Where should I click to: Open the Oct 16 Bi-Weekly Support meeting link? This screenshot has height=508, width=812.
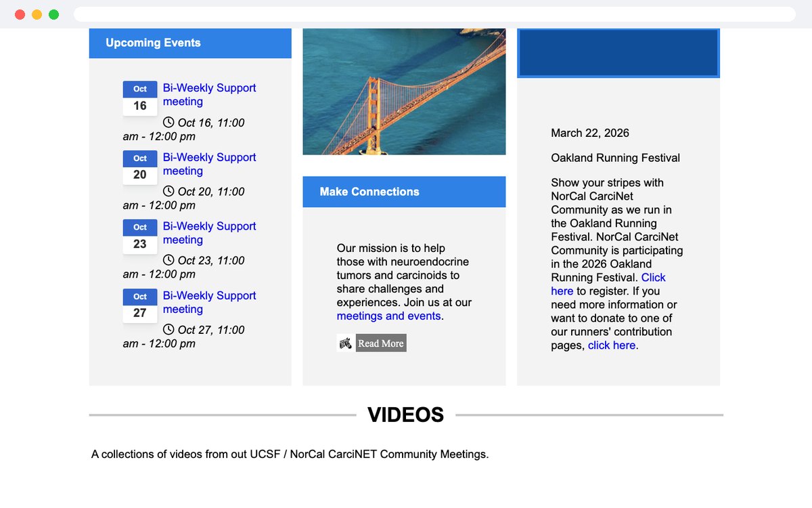click(x=210, y=95)
